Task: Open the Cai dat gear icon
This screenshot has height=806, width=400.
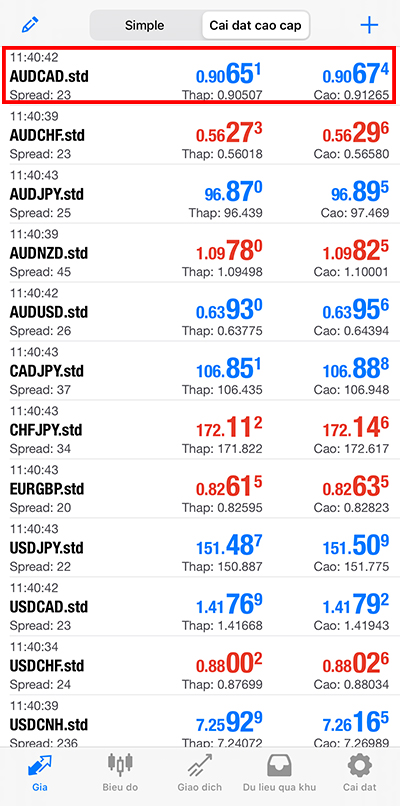Action: [x=359, y=766]
